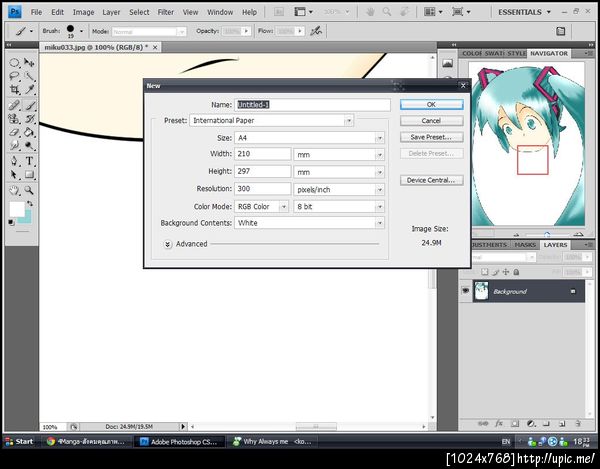This screenshot has height=469, width=600.
Task: Open Background Contents dropdown White
Action: pos(309,223)
